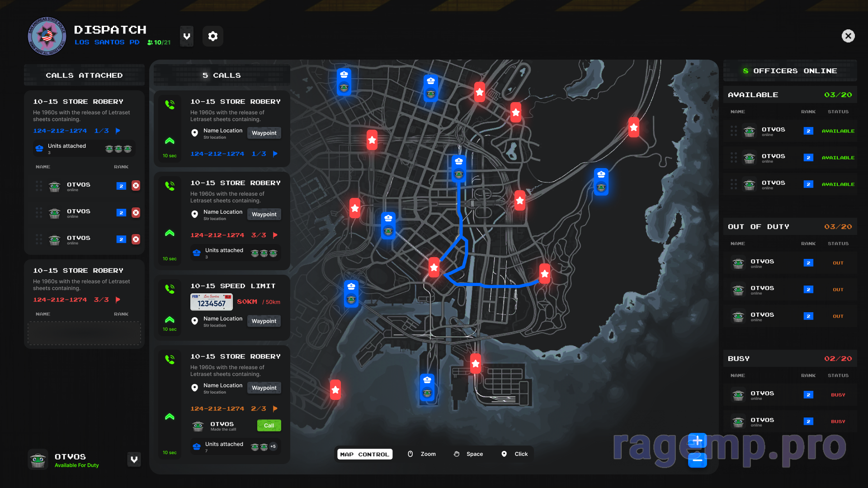
Task: Select the MAP CONTROL label
Action: tap(365, 454)
